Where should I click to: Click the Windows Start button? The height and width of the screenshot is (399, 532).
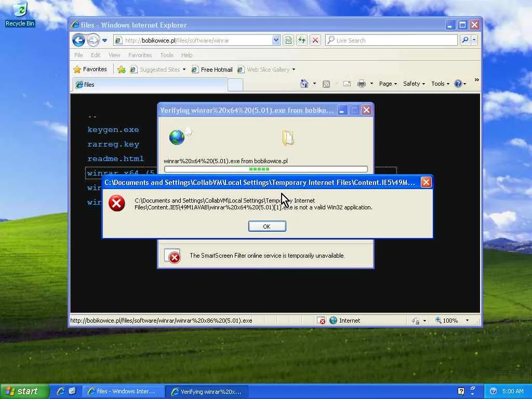coord(24,391)
